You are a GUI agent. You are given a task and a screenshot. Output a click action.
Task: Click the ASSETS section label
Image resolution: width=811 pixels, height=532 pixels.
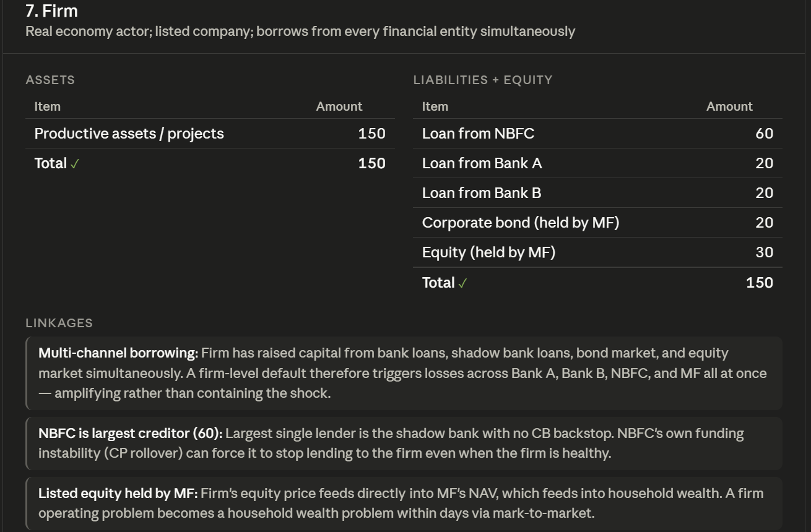50,80
